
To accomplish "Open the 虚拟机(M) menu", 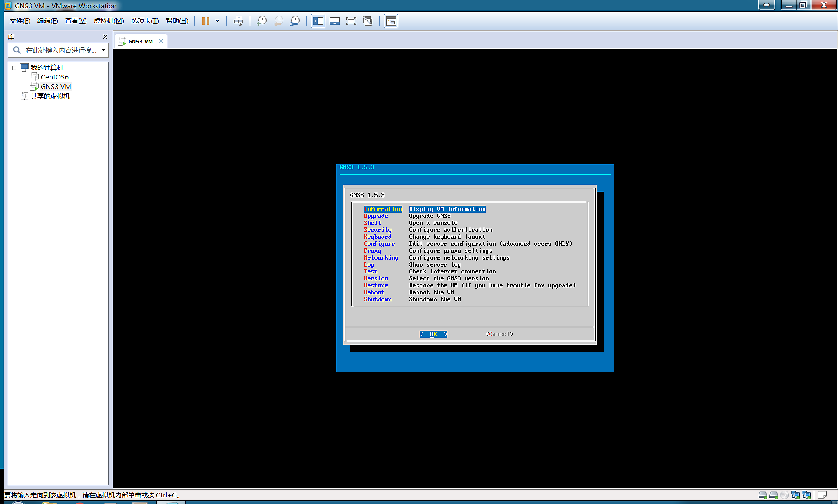I will (109, 21).
